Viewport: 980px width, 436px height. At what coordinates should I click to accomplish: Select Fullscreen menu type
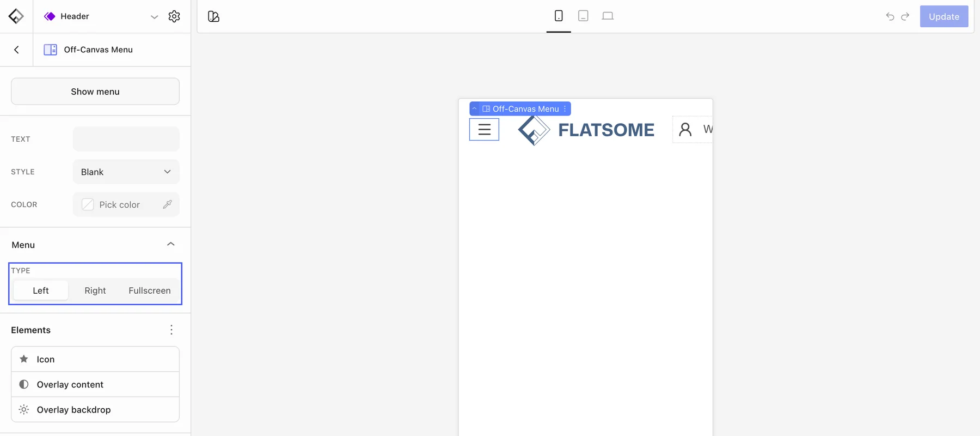(150, 290)
